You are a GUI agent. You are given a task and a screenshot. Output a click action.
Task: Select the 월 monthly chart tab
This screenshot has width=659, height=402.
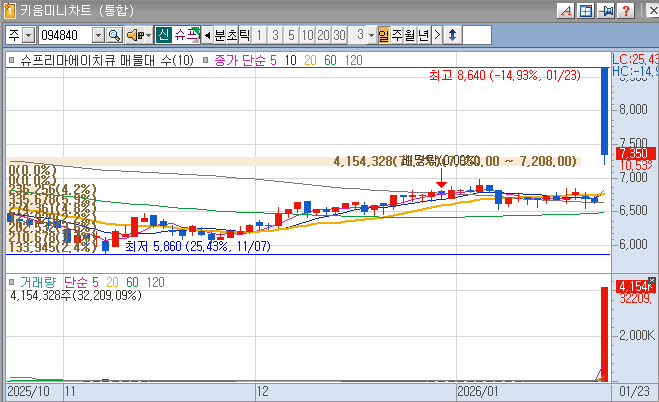(410, 35)
